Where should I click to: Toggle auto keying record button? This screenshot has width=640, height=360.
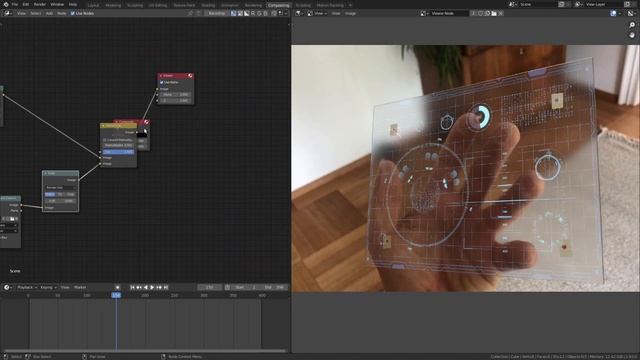[x=118, y=287]
